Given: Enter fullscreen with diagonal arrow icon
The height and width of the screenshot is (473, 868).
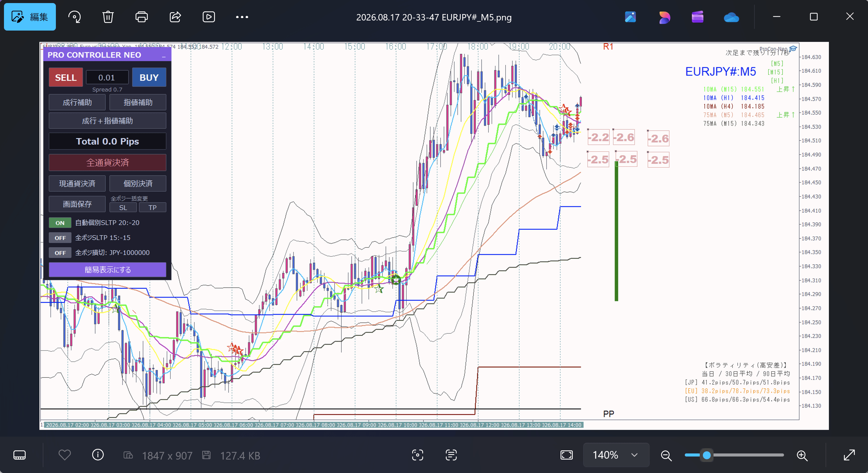Looking at the screenshot, I should [x=849, y=455].
